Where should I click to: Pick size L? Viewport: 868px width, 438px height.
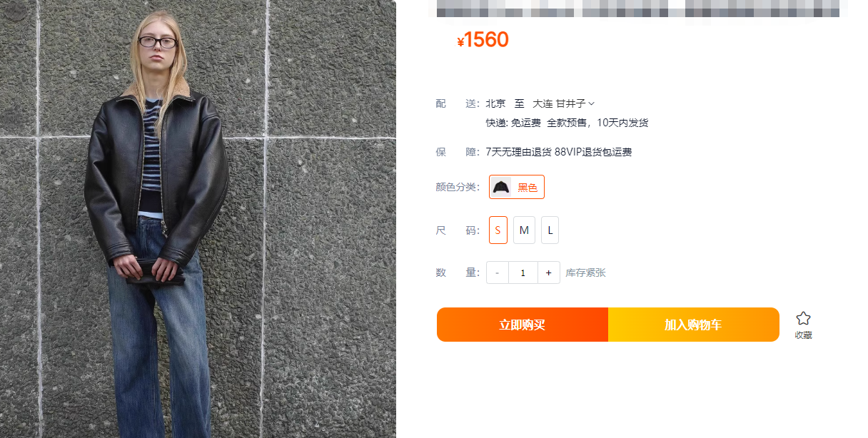coord(550,230)
